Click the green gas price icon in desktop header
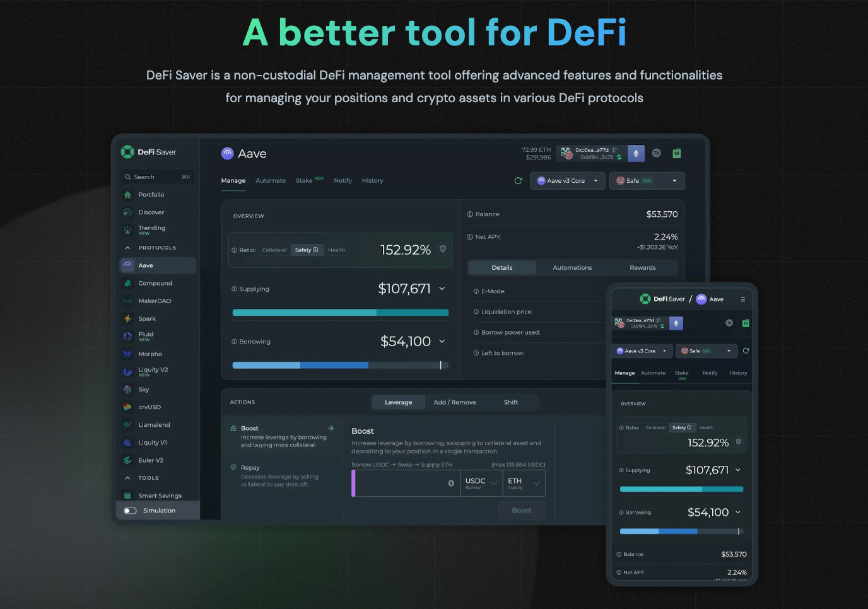The image size is (868, 609). point(677,153)
